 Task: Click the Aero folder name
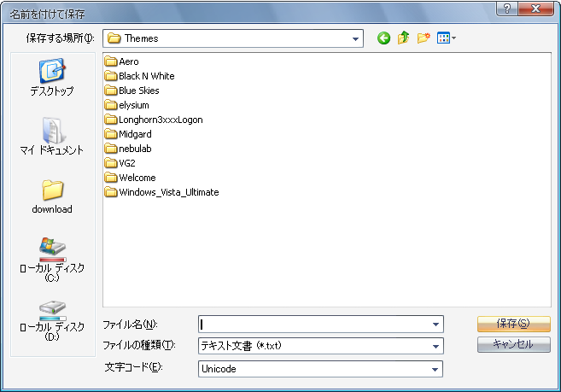129,62
